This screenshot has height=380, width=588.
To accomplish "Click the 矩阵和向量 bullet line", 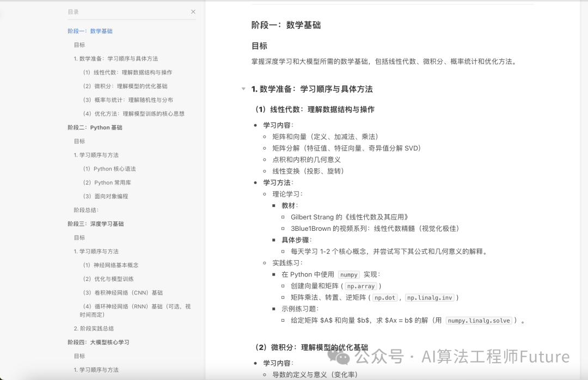I will (x=325, y=137).
